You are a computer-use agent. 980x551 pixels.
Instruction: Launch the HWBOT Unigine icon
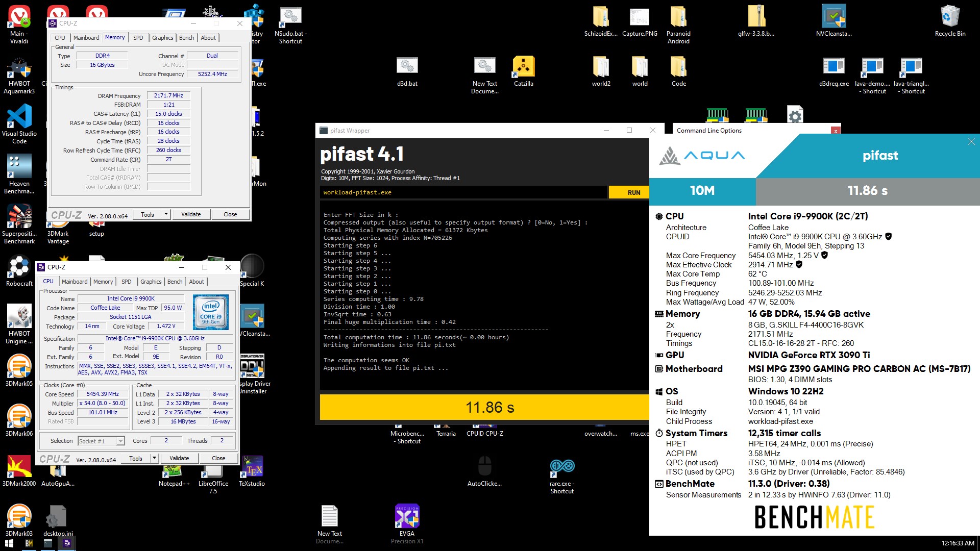click(19, 324)
